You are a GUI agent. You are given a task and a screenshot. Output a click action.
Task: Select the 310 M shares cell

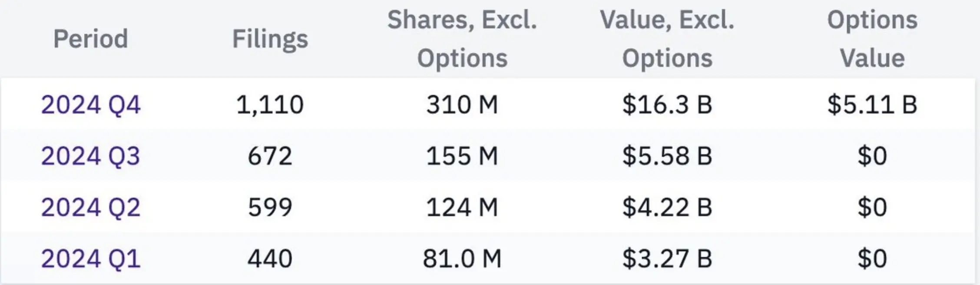[x=462, y=105]
